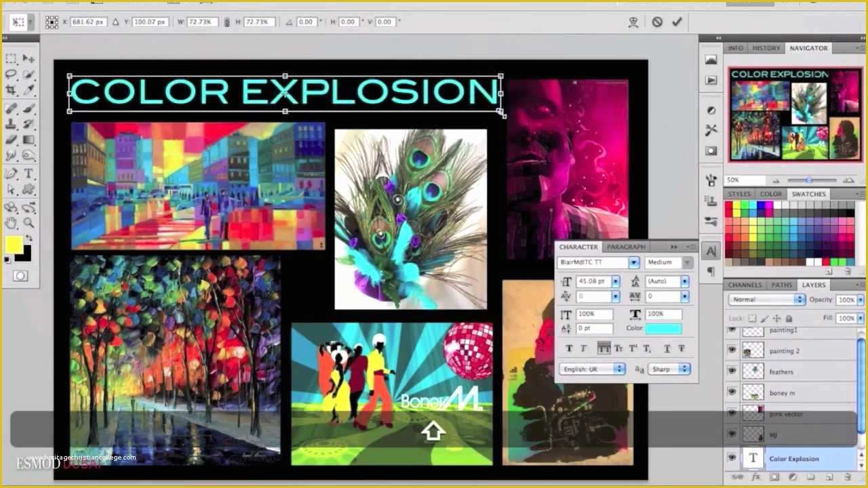Swap foreground and background colors
The height and width of the screenshot is (488, 868).
(x=28, y=237)
